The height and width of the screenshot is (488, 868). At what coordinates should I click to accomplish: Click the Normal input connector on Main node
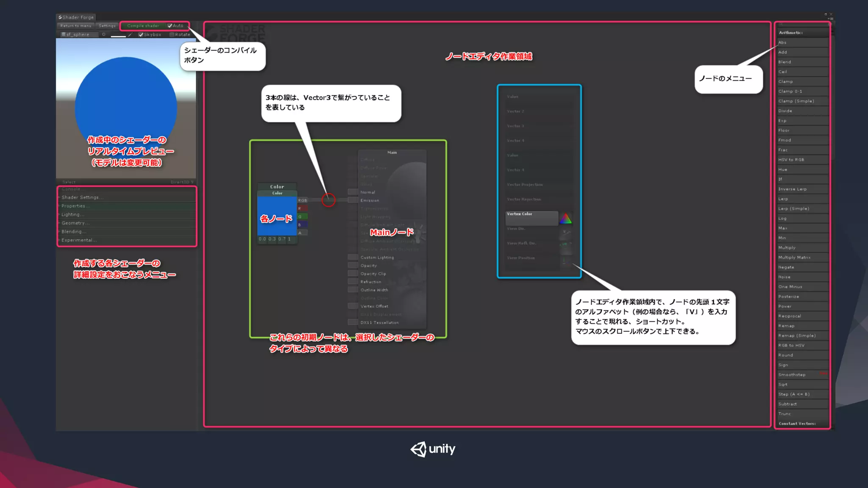353,192
